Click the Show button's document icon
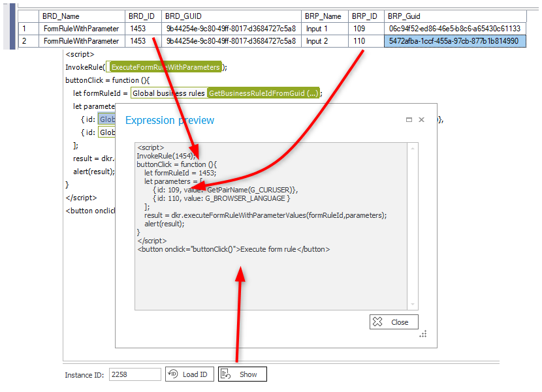Screen dimensions: 542x392 (x=226, y=374)
